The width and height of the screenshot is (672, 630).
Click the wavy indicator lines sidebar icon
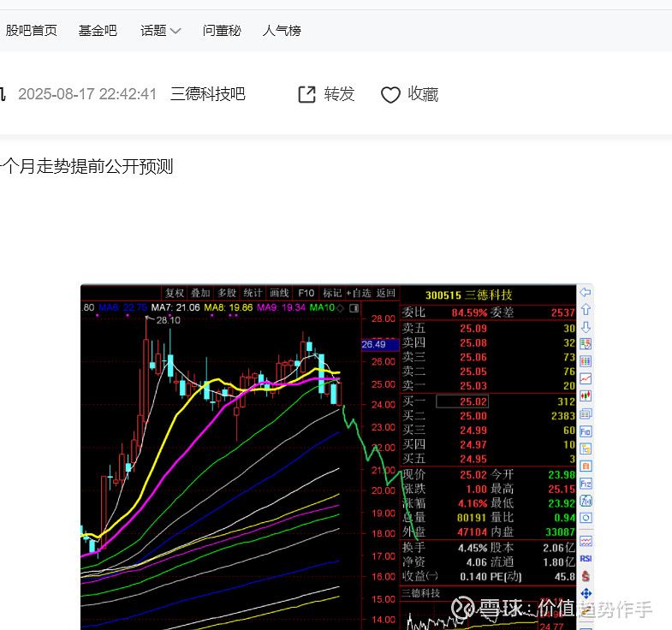pos(586,541)
